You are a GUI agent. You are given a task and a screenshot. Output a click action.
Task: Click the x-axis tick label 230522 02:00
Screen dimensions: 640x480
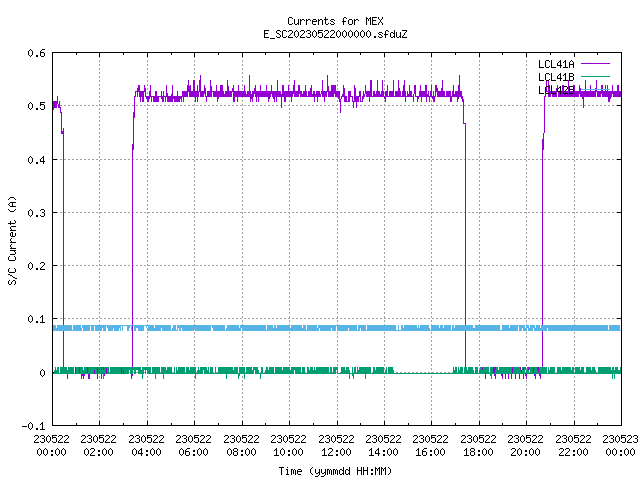click(99, 445)
